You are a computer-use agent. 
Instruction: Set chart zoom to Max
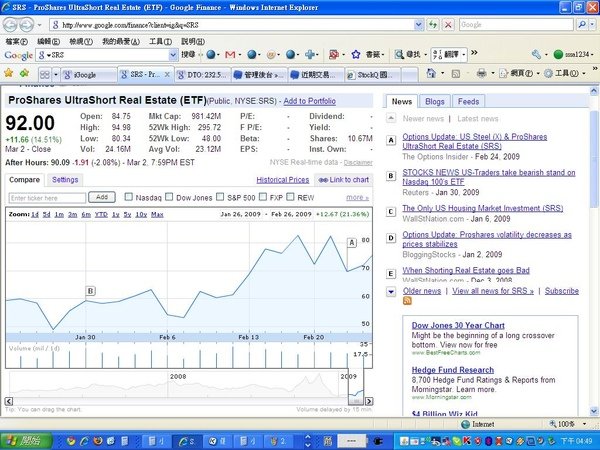coord(157,215)
